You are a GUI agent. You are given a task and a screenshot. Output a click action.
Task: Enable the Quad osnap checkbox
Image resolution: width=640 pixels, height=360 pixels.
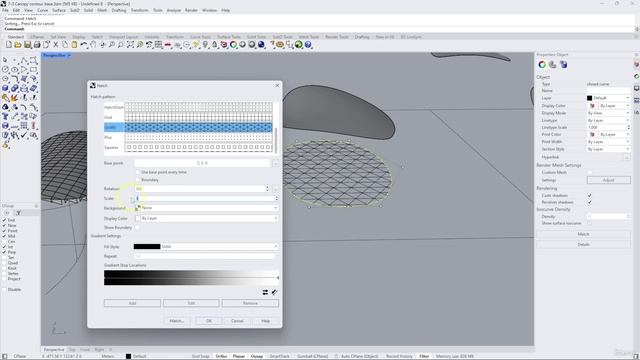point(4,263)
